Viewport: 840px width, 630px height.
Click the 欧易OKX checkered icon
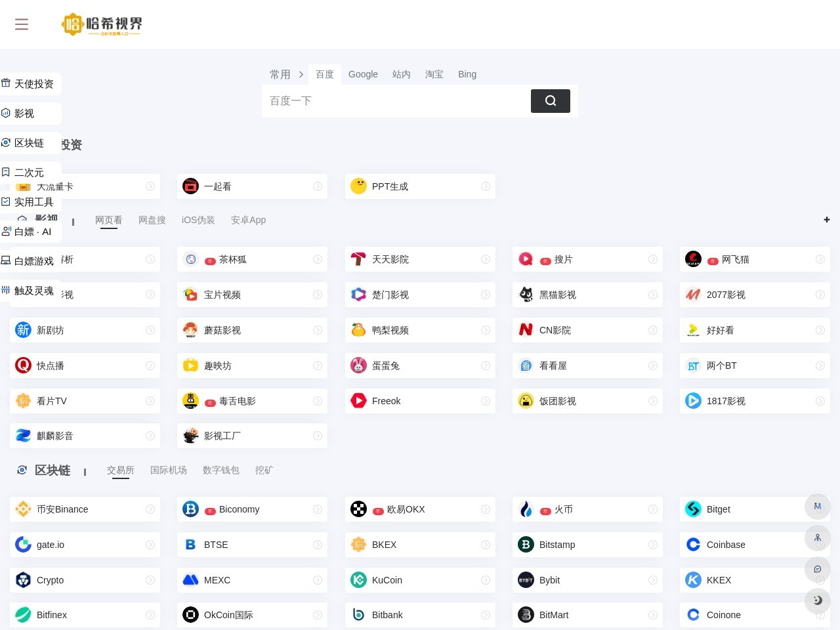point(358,509)
